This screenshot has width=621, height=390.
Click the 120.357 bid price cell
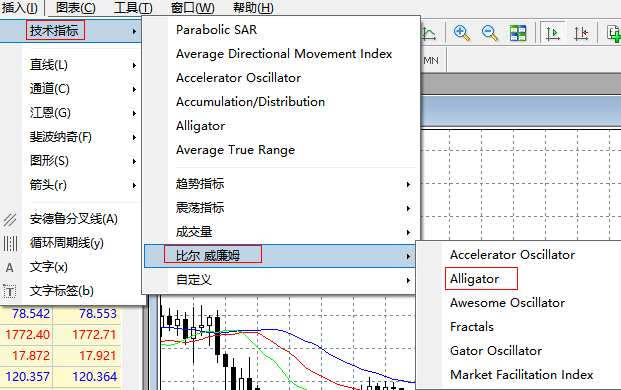[x=27, y=377]
